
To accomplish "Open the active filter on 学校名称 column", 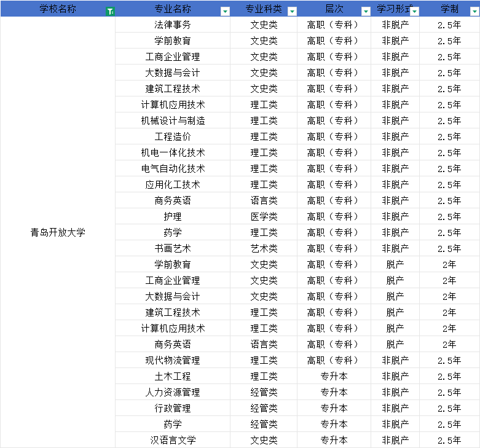I will point(110,12).
